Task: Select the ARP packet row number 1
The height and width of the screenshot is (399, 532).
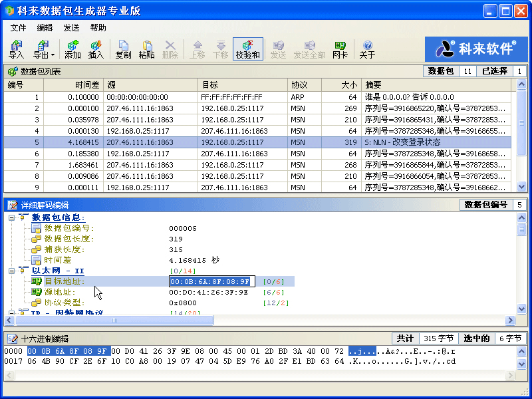Action: (x=199, y=97)
